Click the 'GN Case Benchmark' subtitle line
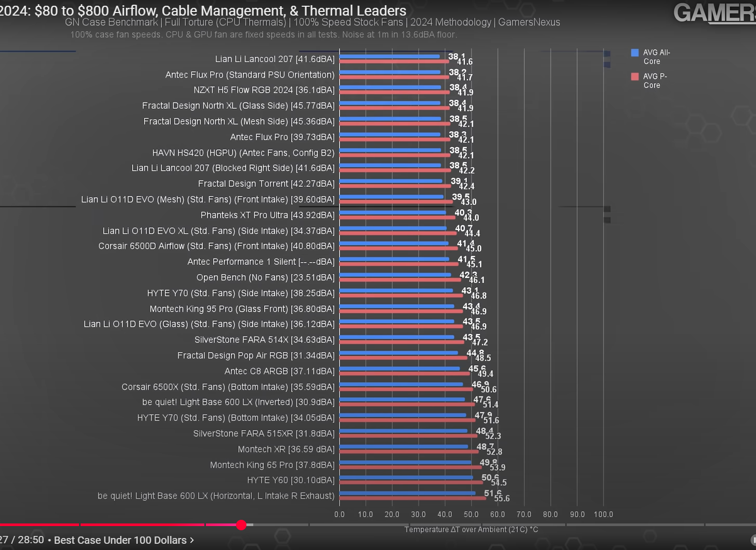Screen dimensions: 756x550 312,22
